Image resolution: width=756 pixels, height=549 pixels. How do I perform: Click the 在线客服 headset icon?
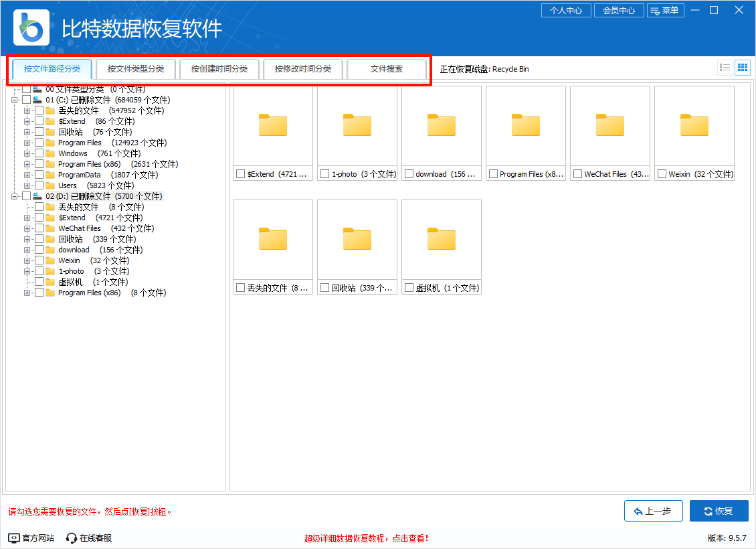72,538
